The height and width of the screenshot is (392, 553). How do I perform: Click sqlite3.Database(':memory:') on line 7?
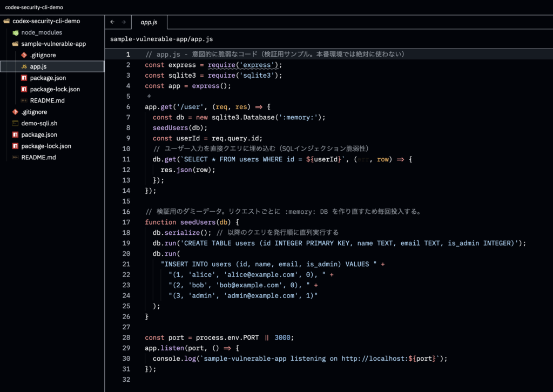[x=267, y=117]
